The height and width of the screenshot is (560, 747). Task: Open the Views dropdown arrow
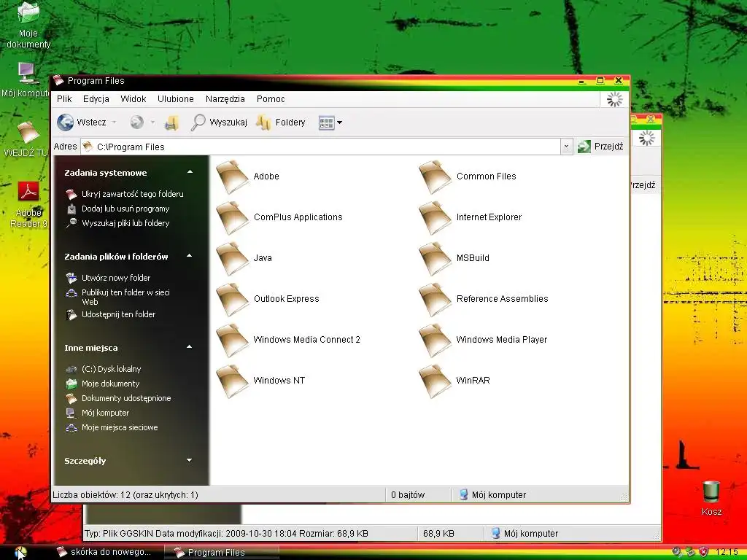[x=340, y=122]
